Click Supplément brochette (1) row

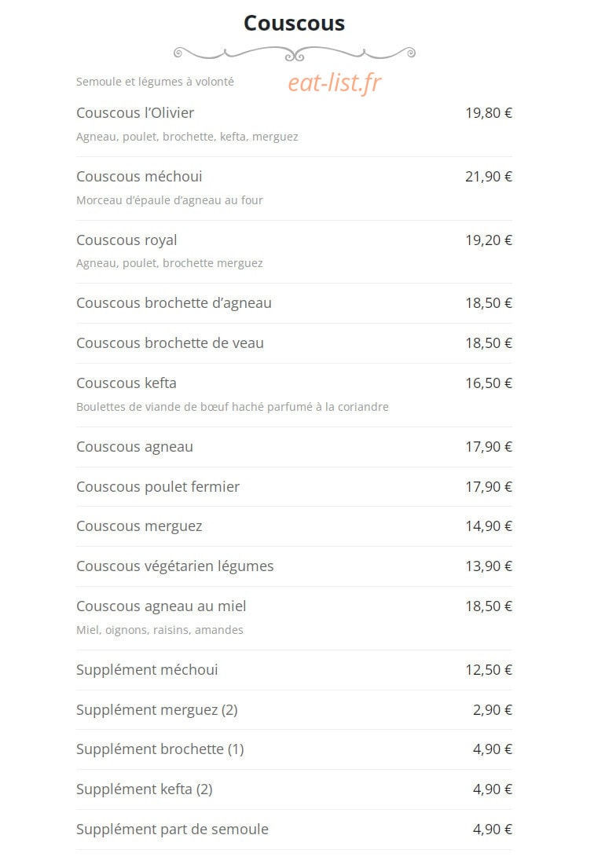pos(294,749)
